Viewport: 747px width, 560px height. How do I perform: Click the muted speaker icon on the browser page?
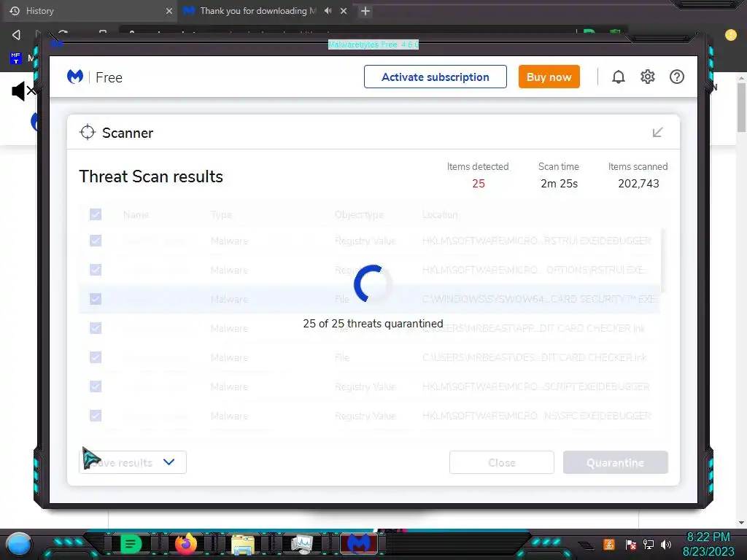[x=23, y=90]
